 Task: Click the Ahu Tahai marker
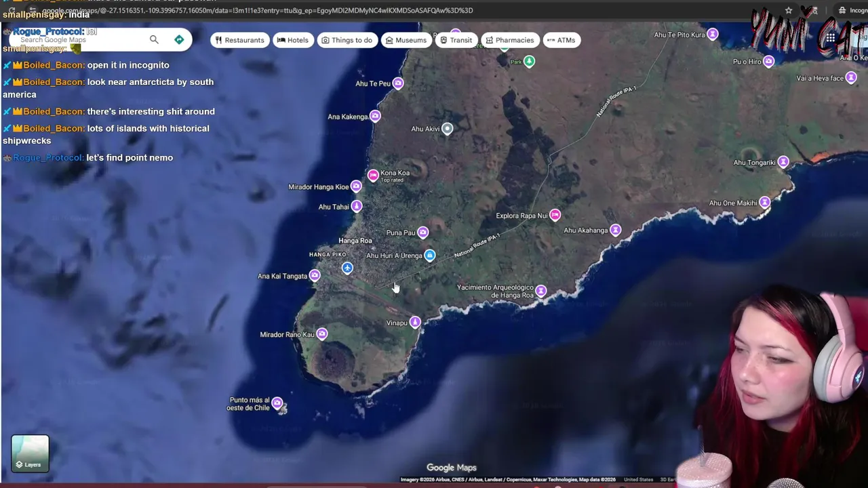(x=357, y=206)
